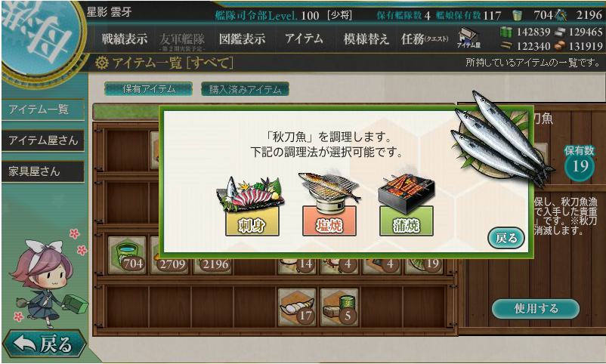Open the アイテム屋 shop icon in top bar

[x=468, y=38]
